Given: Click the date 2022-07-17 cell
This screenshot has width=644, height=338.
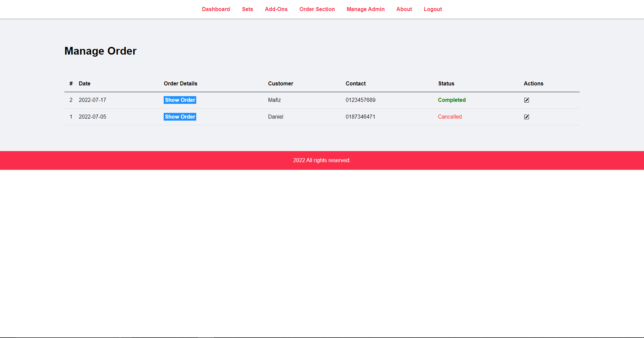Looking at the screenshot, I should coord(93,100).
